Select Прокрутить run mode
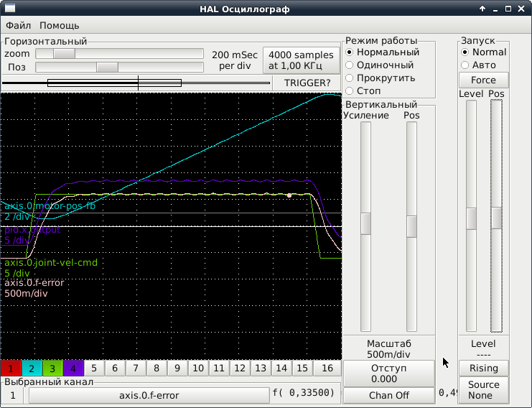The image size is (532, 408). pyautogui.click(x=381, y=78)
